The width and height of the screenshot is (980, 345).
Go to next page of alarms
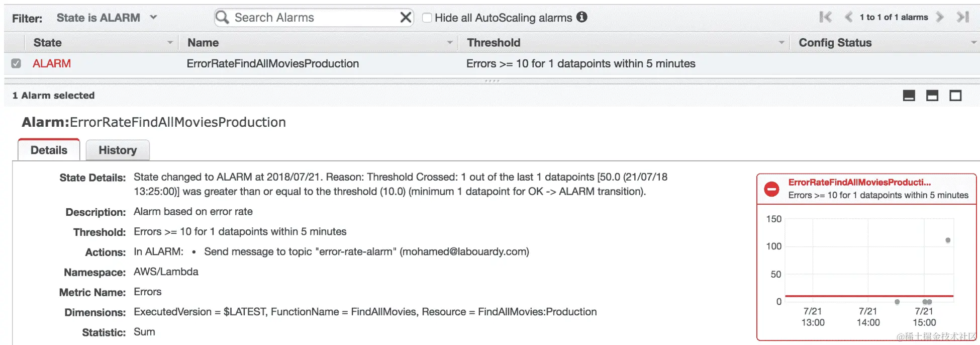click(x=940, y=17)
